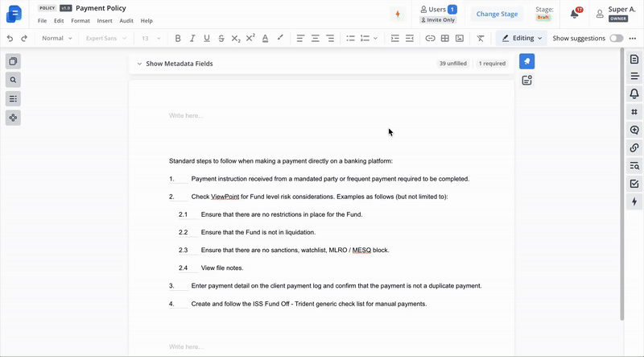Open the highlight color marker
Viewport: 644px width, 357px height.
coord(280,38)
